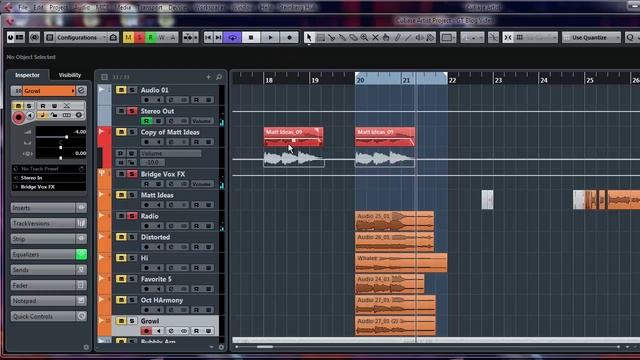
Task: Select the Play speaker tool
Action: pos(419,38)
